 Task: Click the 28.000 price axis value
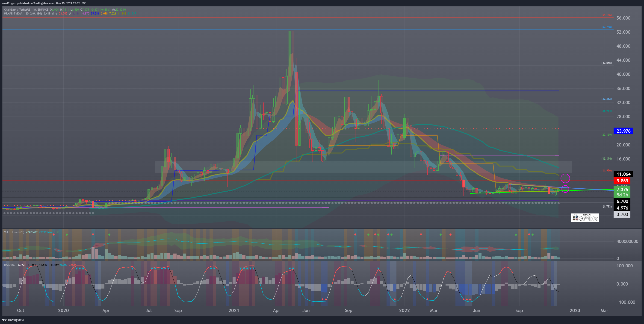click(623, 117)
